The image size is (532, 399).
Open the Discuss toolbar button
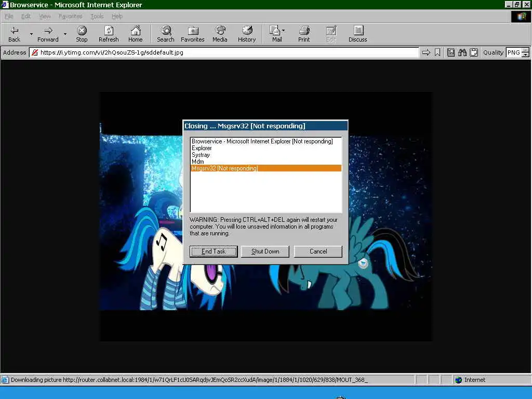(x=357, y=34)
